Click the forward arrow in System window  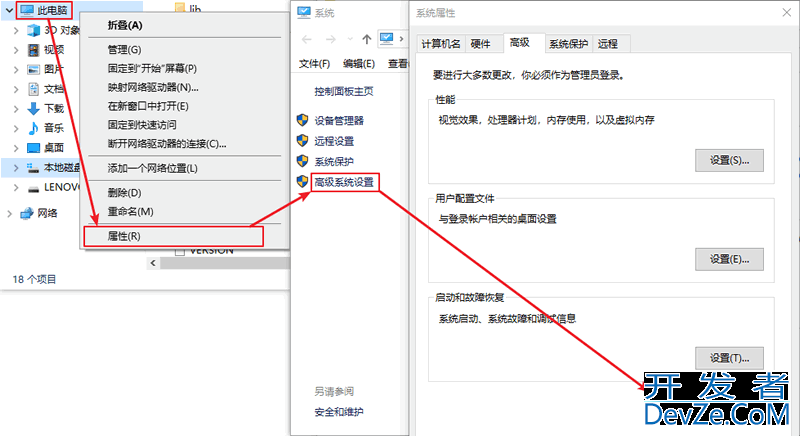coord(331,39)
